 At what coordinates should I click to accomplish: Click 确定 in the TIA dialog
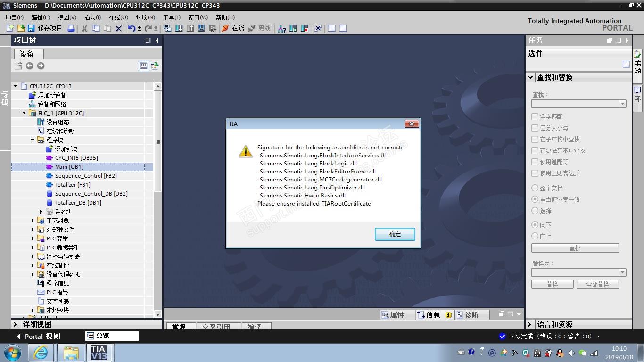[395, 234]
